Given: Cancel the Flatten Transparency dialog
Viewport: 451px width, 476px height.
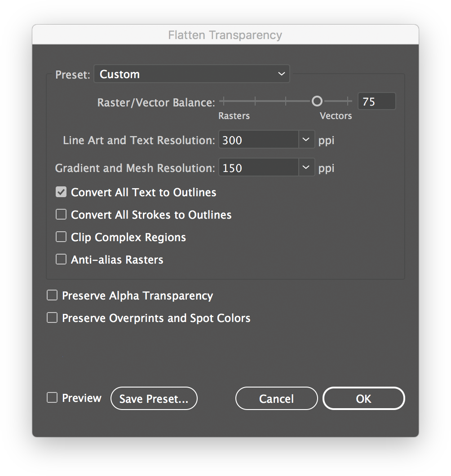Looking at the screenshot, I should [x=276, y=398].
